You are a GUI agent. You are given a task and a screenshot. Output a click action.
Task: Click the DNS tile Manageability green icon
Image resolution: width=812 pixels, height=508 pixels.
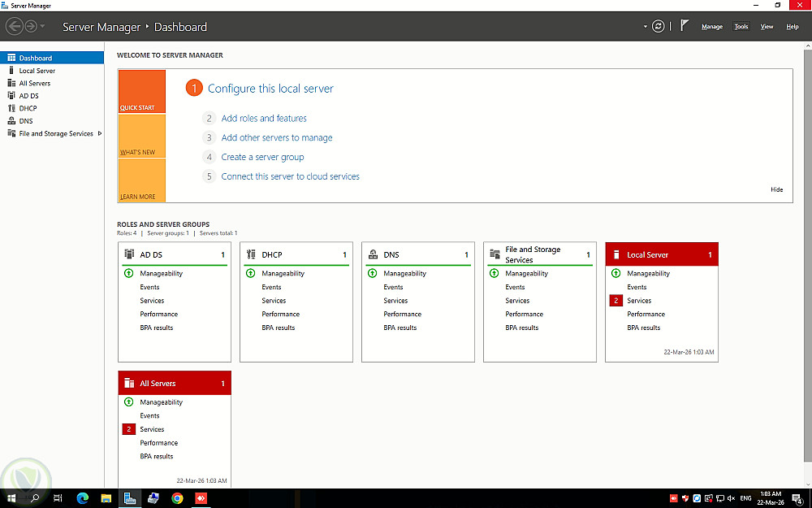click(373, 272)
